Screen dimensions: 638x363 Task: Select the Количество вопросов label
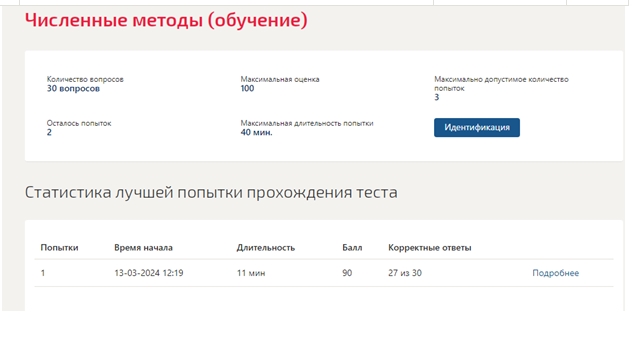point(85,79)
